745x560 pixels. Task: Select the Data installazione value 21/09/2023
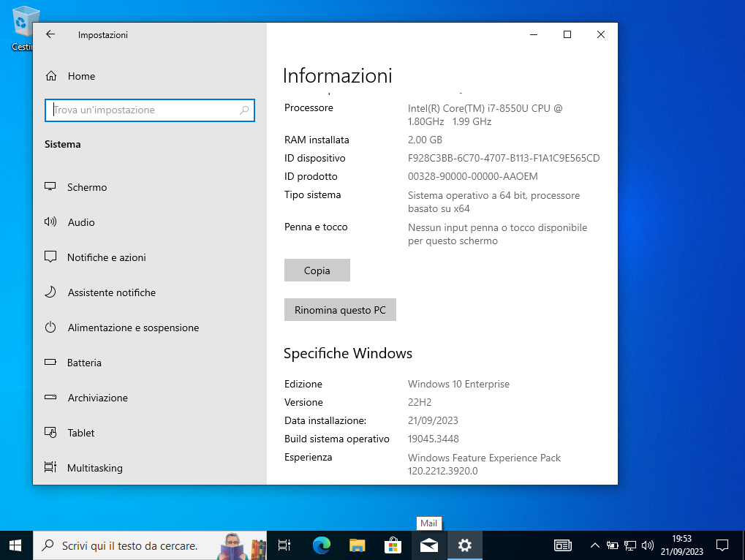(433, 421)
